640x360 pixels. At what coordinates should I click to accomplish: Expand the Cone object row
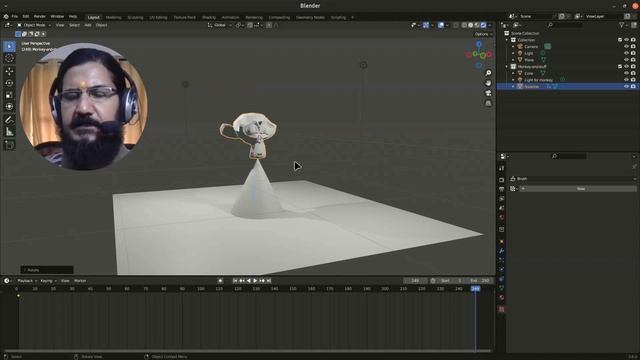tap(513, 73)
